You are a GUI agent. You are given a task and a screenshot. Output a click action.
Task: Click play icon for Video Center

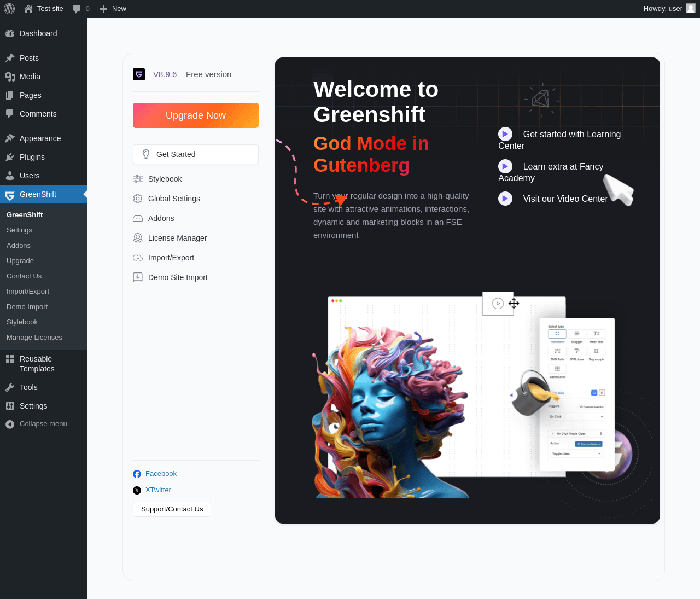click(505, 199)
